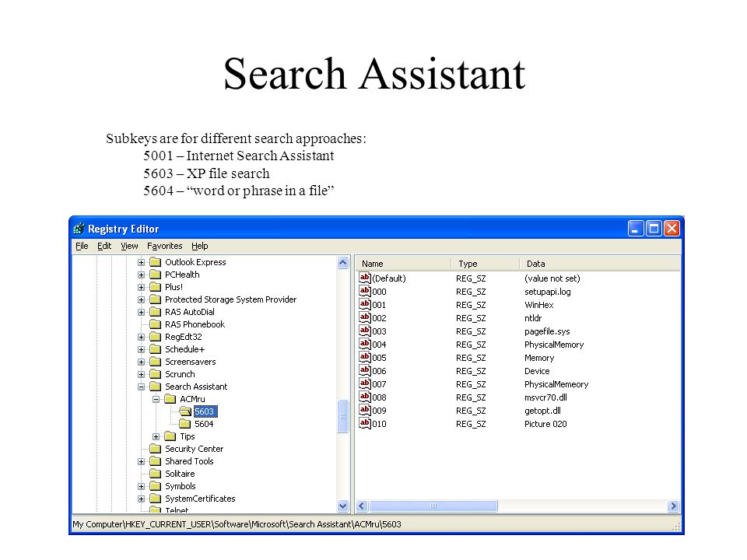Click the string icon for value 010

pos(365,423)
